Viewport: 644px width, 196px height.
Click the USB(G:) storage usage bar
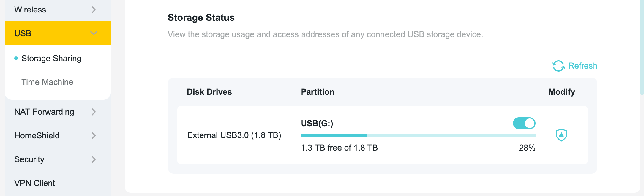tap(418, 136)
